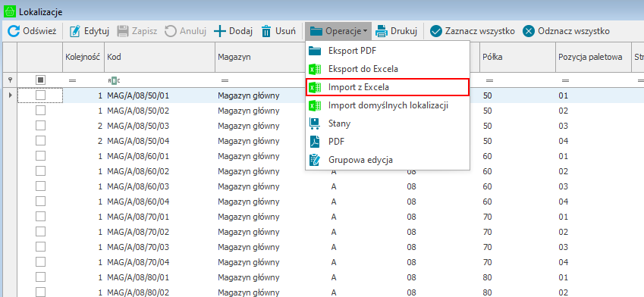The image size is (644, 297).
Task: Click the Stany cart icon
Action: (315, 123)
